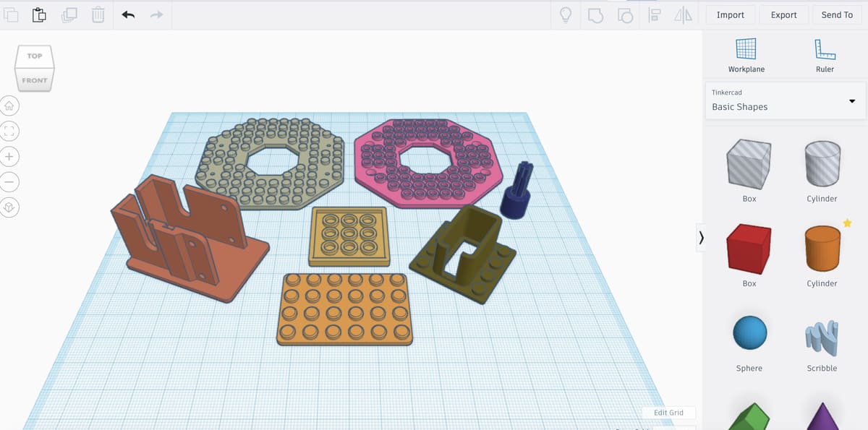
Task: Toggle perspective/orthographic view cube icon
Action: pyautogui.click(x=9, y=207)
